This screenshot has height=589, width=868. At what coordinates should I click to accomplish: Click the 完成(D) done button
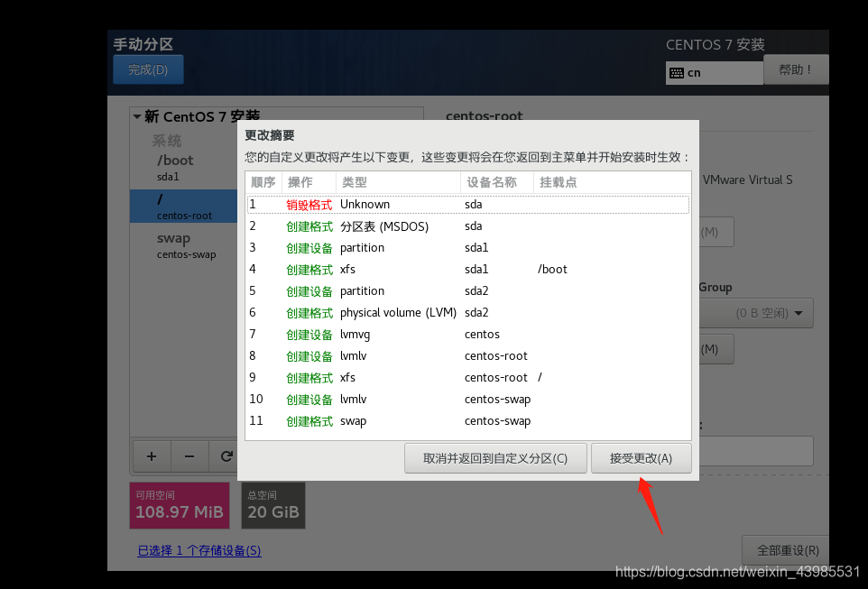tap(148, 69)
